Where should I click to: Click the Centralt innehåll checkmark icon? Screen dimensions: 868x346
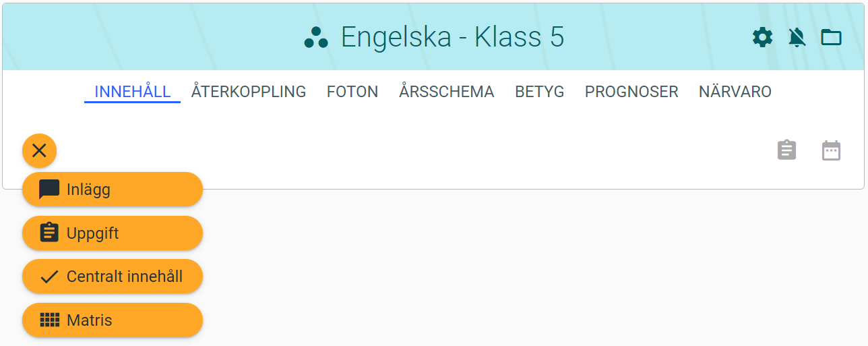[x=49, y=277]
